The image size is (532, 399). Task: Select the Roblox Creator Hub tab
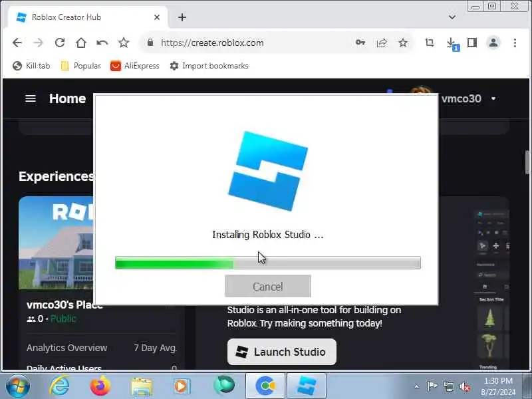88,17
